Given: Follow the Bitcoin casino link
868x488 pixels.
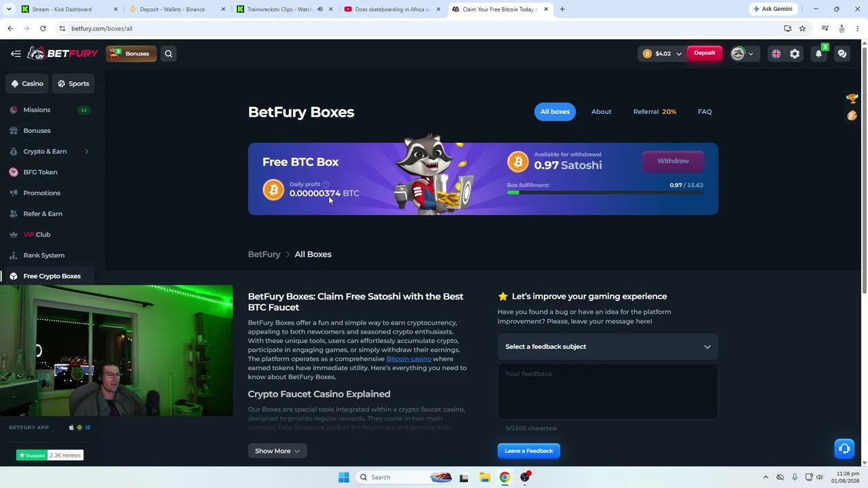Looking at the screenshot, I should pos(408,359).
